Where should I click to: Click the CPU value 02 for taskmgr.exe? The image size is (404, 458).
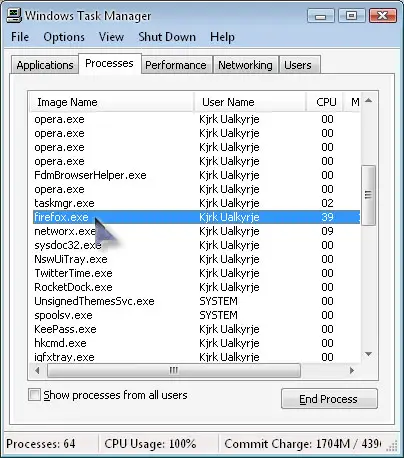pos(327,203)
